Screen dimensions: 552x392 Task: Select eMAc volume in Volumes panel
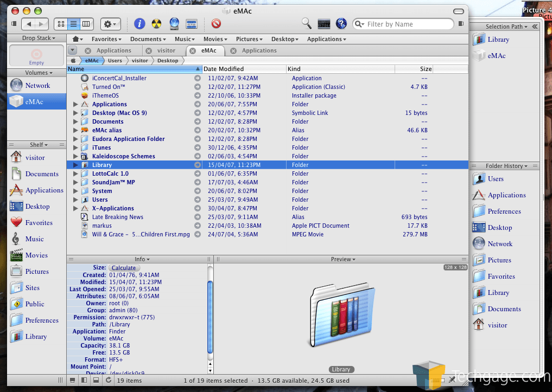point(36,101)
